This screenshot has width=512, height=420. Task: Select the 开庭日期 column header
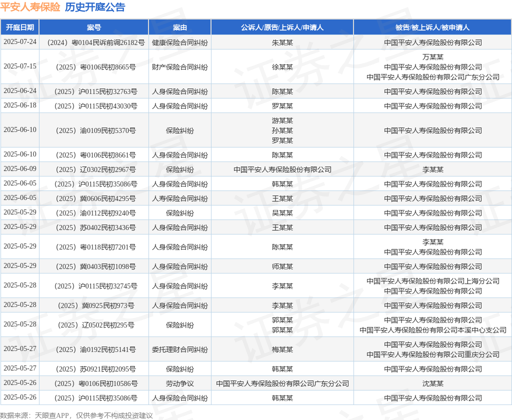point(20,27)
